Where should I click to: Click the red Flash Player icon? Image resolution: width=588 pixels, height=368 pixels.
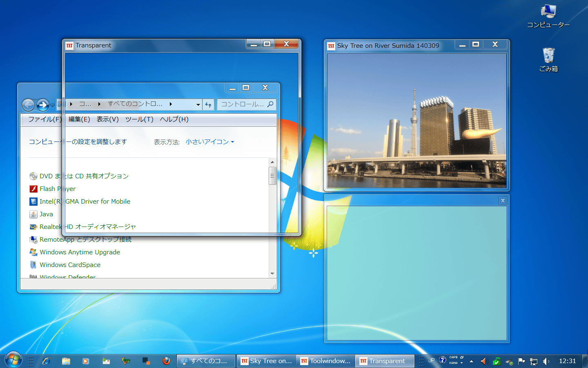click(x=33, y=189)
